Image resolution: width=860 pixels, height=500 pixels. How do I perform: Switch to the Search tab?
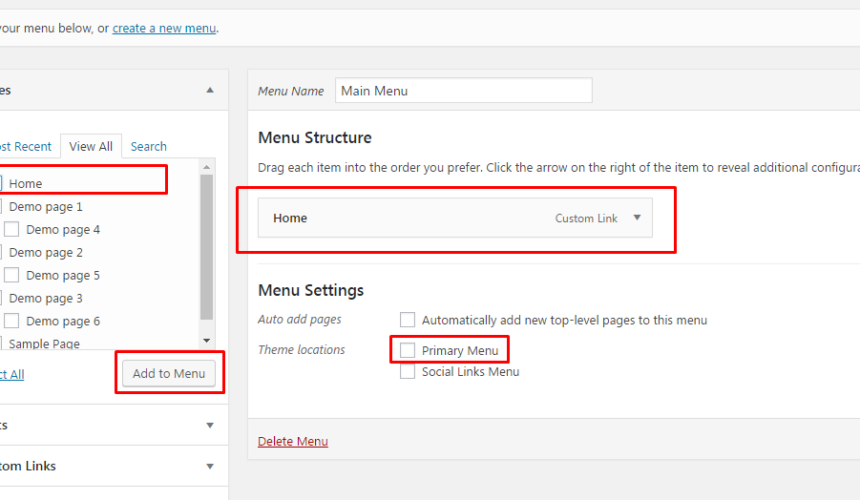click(149, 146)
